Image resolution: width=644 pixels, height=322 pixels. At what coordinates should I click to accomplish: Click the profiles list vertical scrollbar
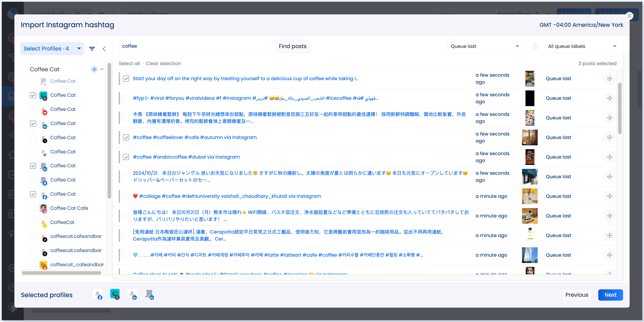tap(109, 131)
